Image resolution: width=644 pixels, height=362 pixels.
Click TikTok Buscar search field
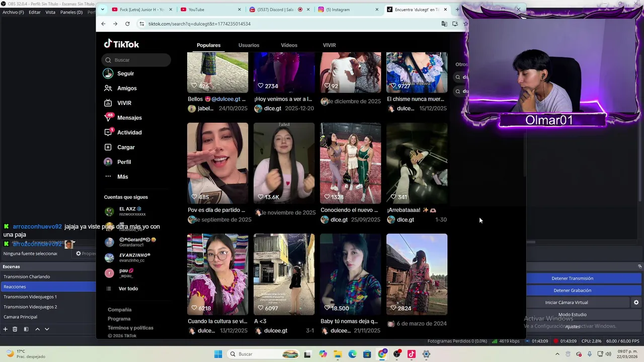[x=136, y=60]
